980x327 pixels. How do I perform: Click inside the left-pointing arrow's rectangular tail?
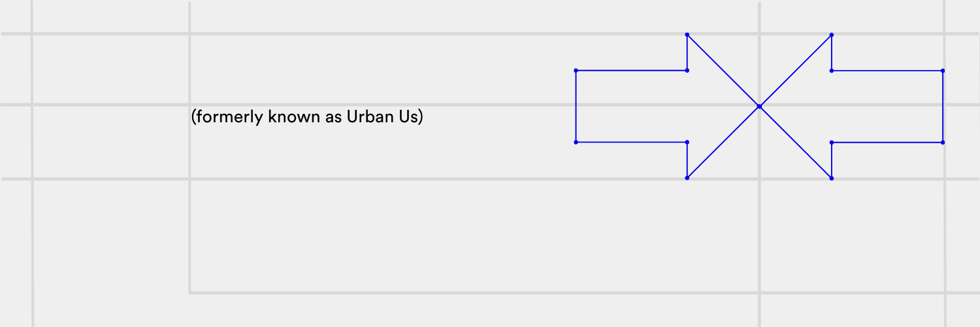click(887, 106)
